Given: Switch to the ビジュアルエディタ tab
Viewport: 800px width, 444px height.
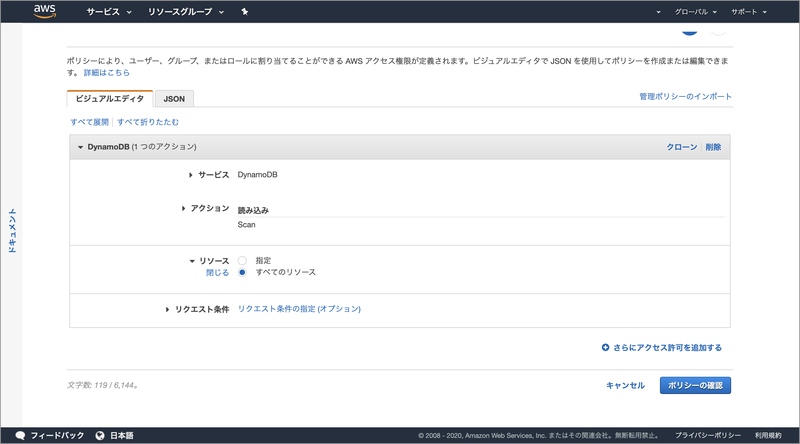Looking at the screenshot, I should click(x=110, y=98).
